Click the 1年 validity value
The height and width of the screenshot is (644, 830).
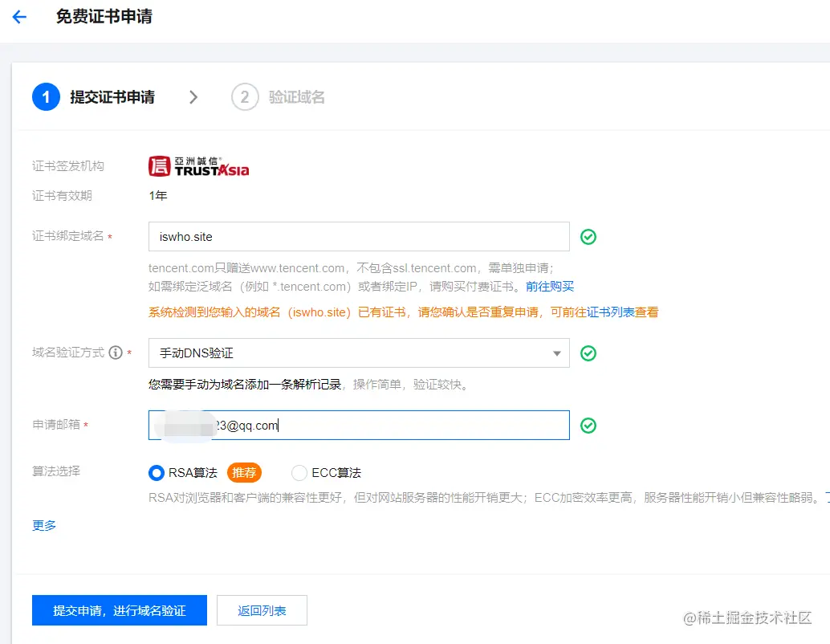coord(158,196)
